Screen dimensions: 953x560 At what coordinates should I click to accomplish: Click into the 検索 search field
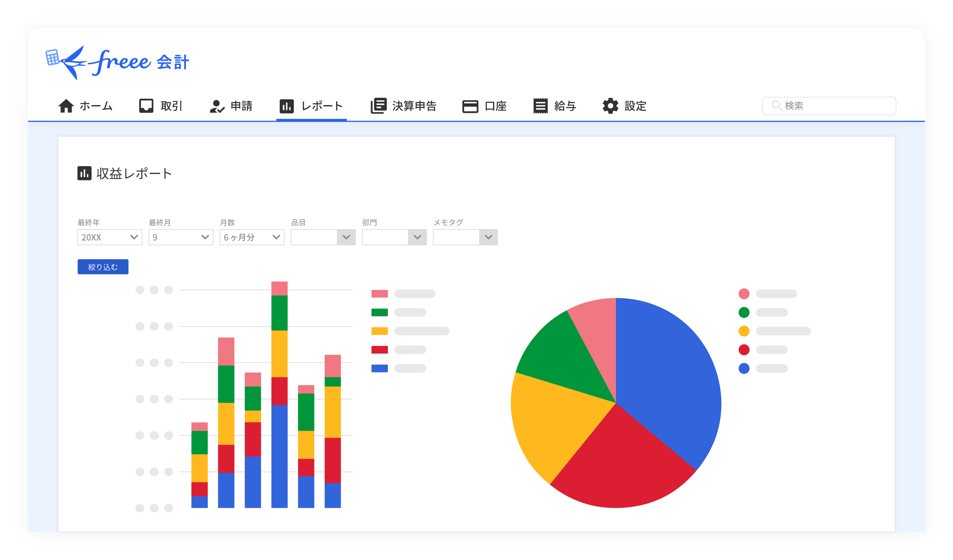coord(829,106)
